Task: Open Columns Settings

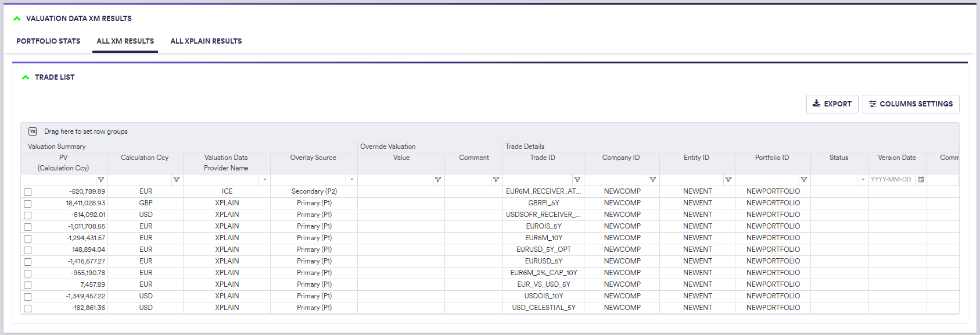Action: click(910, 104)
